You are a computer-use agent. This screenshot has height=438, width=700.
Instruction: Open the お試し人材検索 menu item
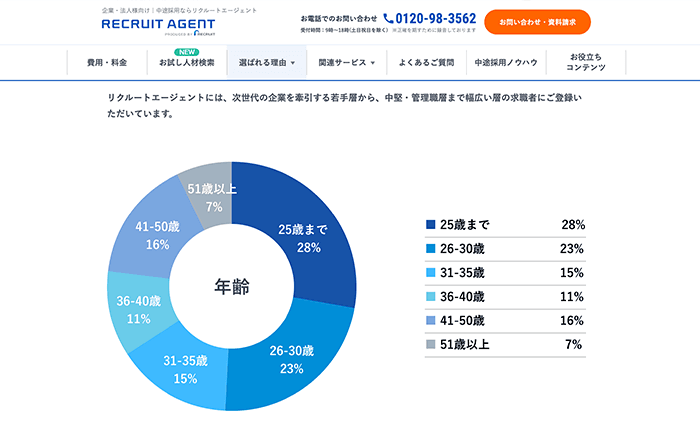186,62
